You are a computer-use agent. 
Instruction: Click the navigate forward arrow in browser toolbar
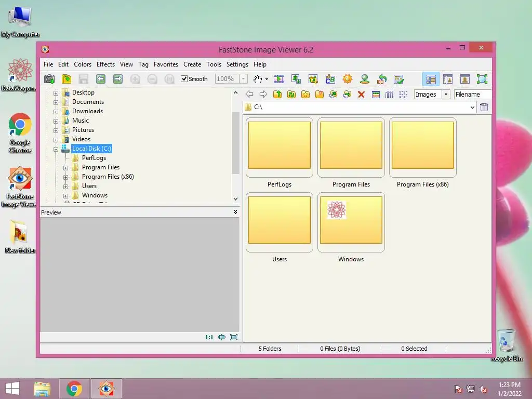263,95
